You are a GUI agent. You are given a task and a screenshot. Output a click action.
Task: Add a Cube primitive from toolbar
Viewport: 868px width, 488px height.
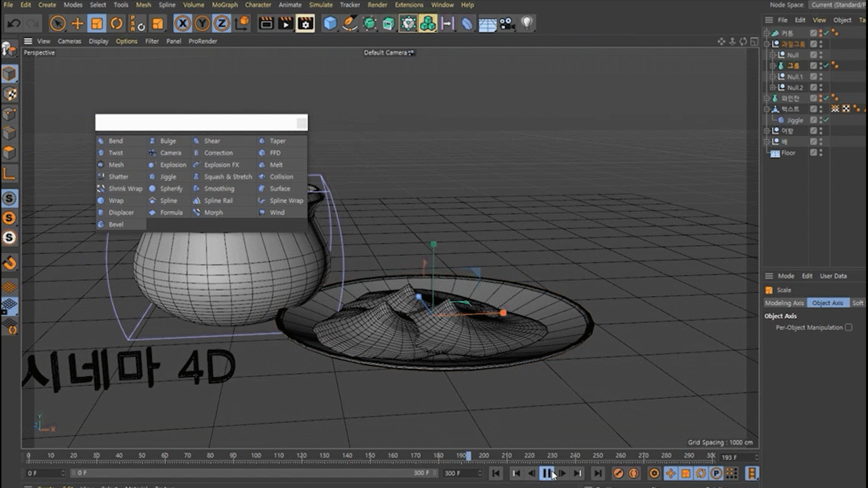pos(330,24)
